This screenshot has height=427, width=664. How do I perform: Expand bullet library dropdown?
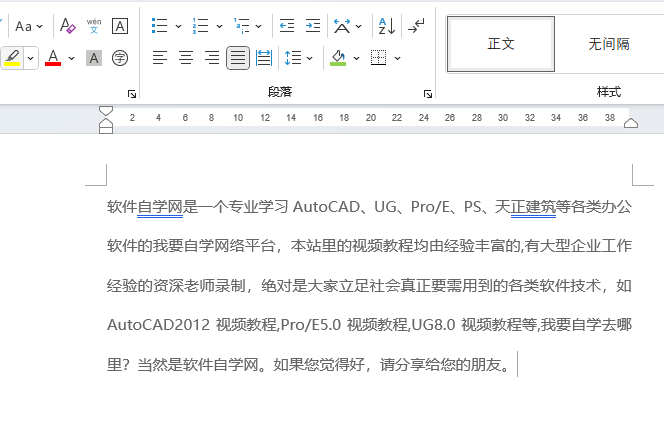[178, 26]
